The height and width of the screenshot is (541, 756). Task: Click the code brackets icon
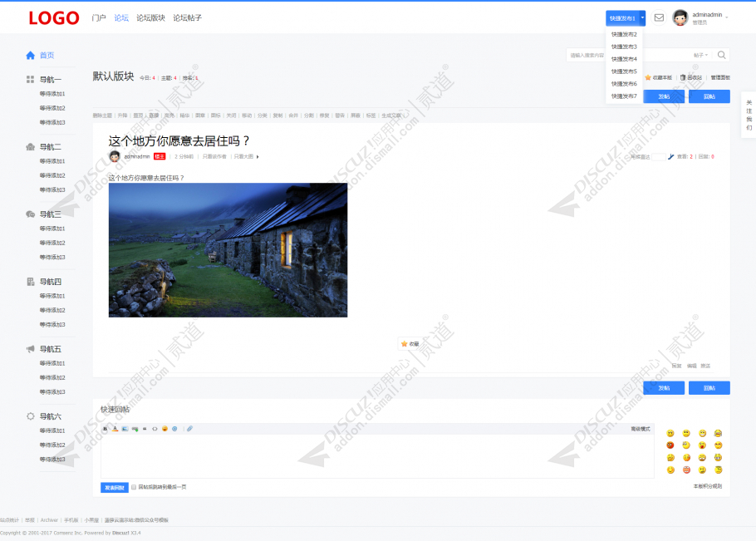155,429
